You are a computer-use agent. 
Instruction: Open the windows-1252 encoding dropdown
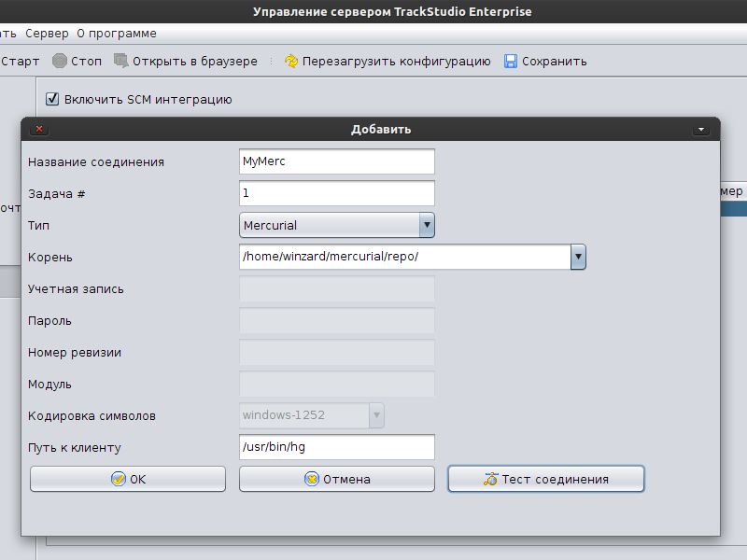(376, 415)
